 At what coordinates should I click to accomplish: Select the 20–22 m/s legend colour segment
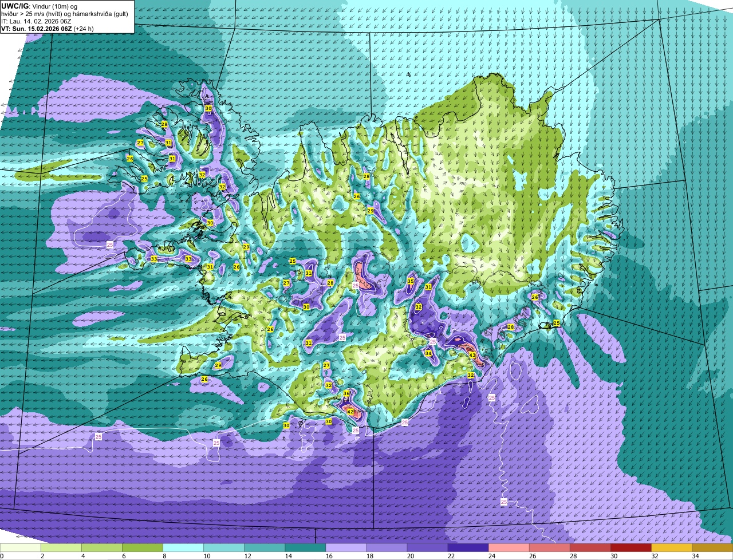pyautogui.click(x=427, y=548)
